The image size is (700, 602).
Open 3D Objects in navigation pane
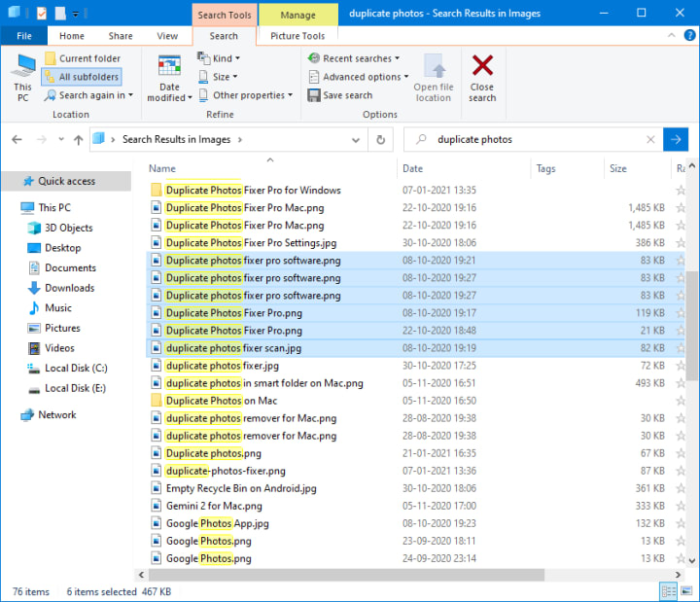60,228
